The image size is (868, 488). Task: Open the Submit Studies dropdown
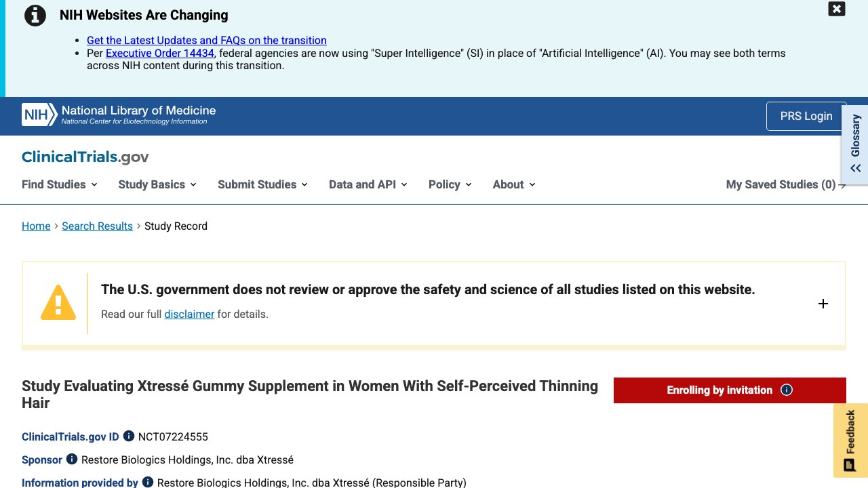coord(262,184)
